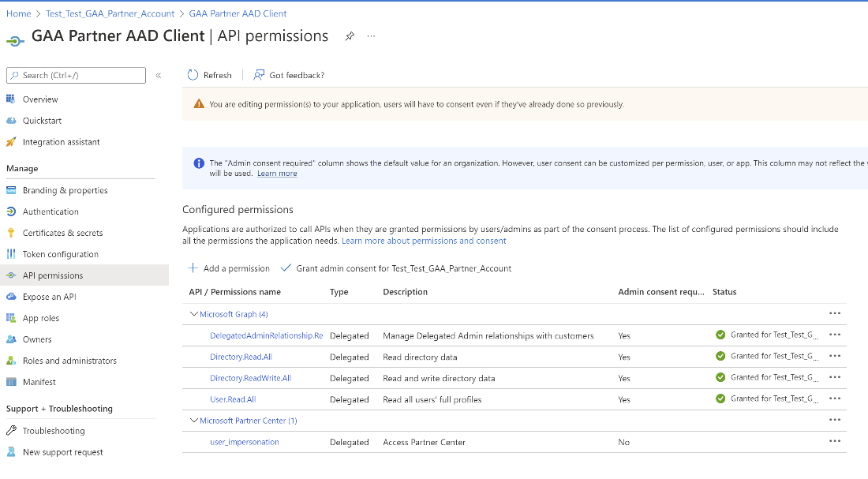The image size is (868, 479).
Task: Open the more options ellipsis beside the title
Action: 371,36
